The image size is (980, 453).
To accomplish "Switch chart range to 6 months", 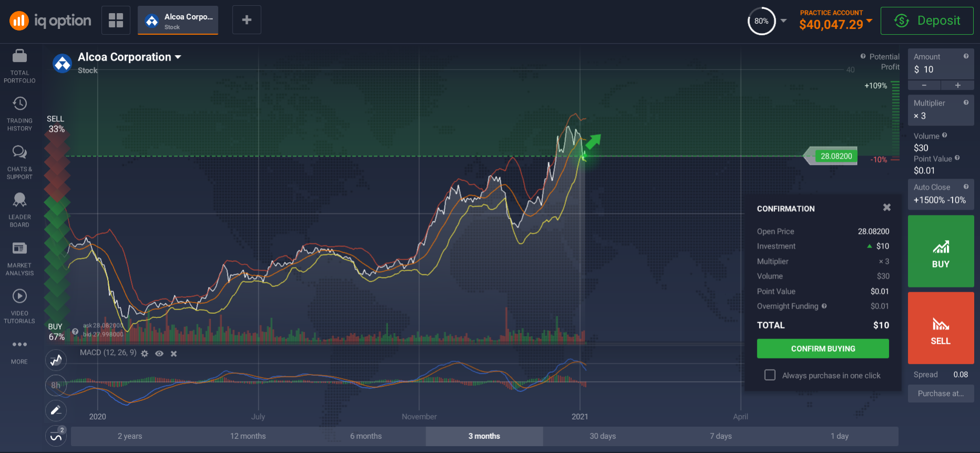I will click(x=366, y=436).
